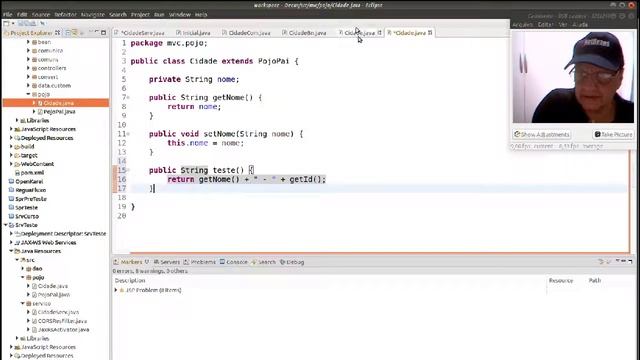The width and height of the screenshot is (640, 360).
Task: Minimize the bottom Markers panel
Action: tap(624, 261)
